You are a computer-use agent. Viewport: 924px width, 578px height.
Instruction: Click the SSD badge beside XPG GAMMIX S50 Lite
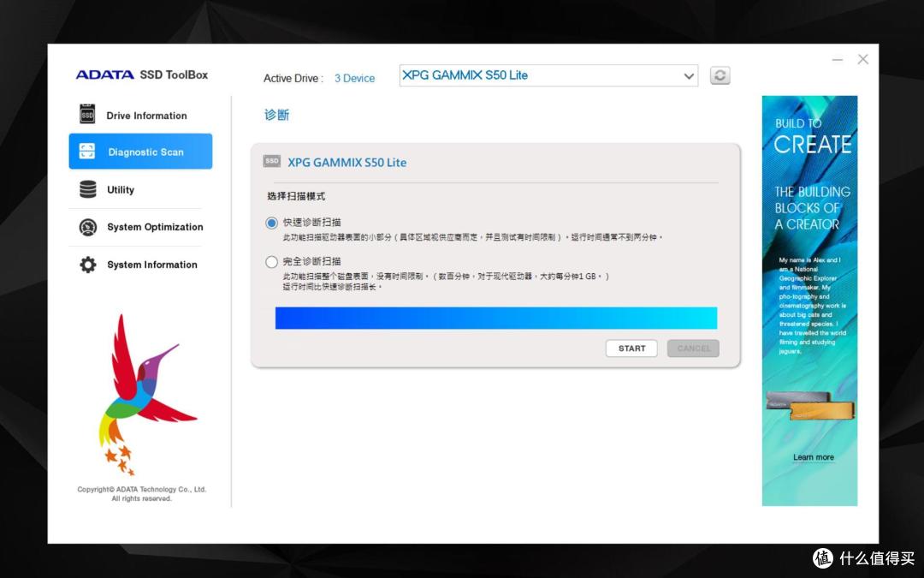click(272, 161)
